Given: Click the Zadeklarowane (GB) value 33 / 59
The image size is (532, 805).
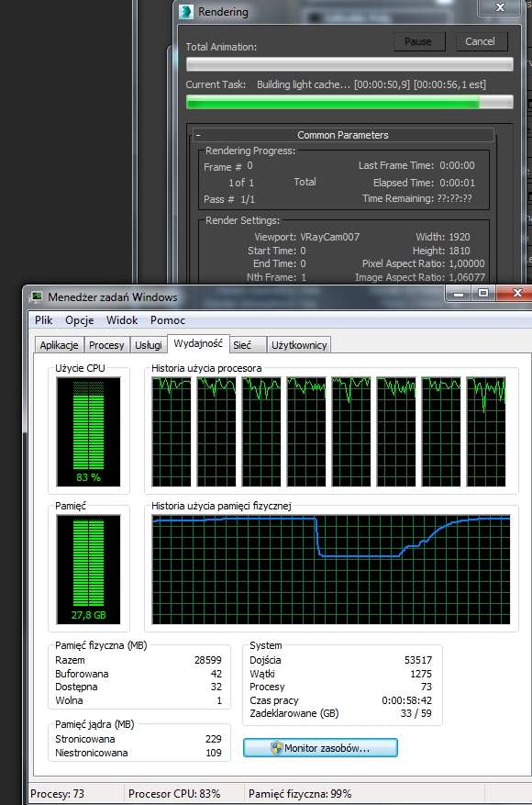Looking at the screenshot, I should coord(416,713).
